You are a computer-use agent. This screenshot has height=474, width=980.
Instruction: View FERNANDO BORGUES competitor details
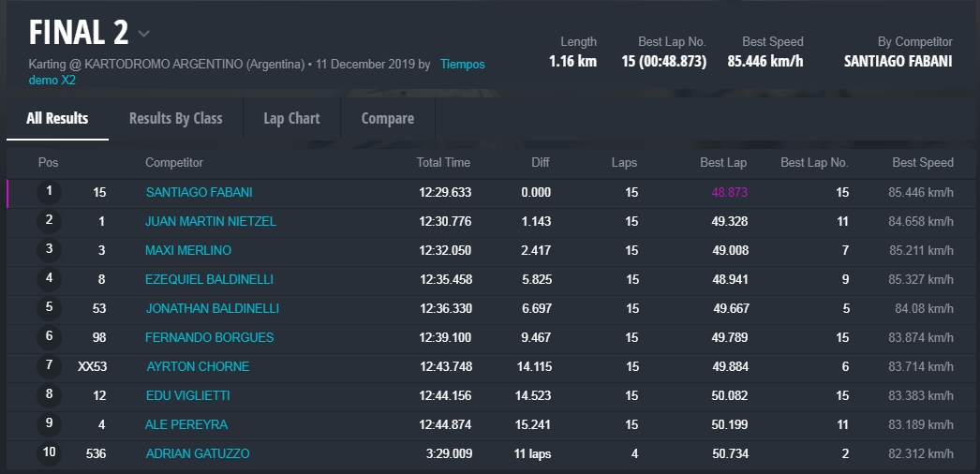pos(210,337)
